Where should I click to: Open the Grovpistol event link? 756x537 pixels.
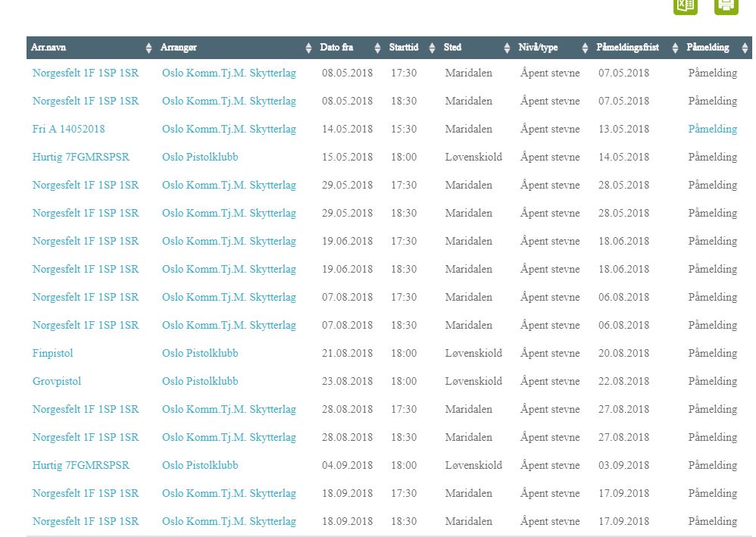[57, 381]
